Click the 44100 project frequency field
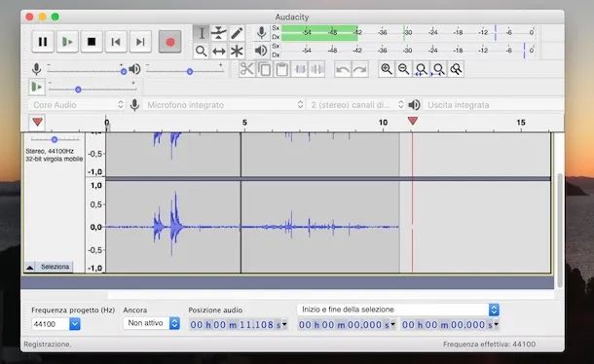 click(51, 324)
